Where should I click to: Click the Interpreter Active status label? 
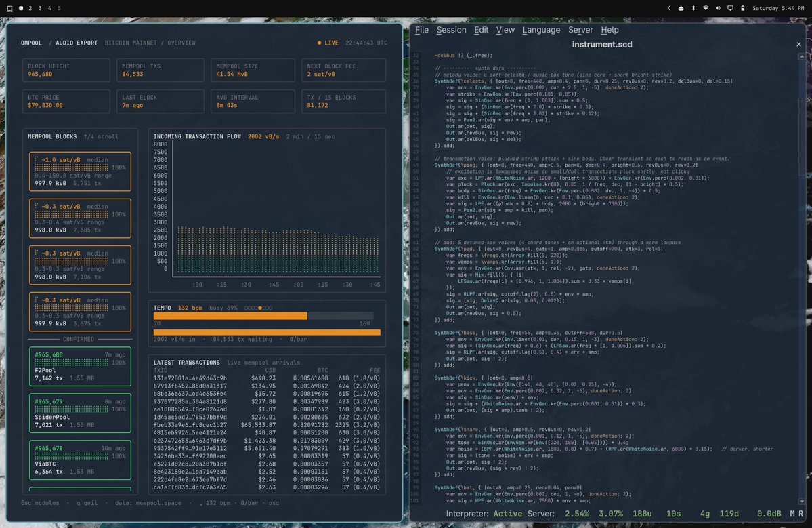tap(484, 514)
